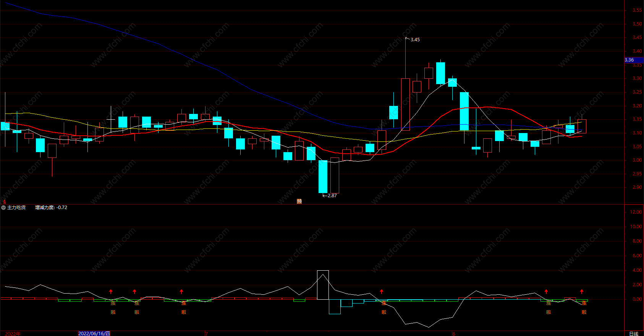Click the 2.00 indicator axis label

(x=637, y=285)
